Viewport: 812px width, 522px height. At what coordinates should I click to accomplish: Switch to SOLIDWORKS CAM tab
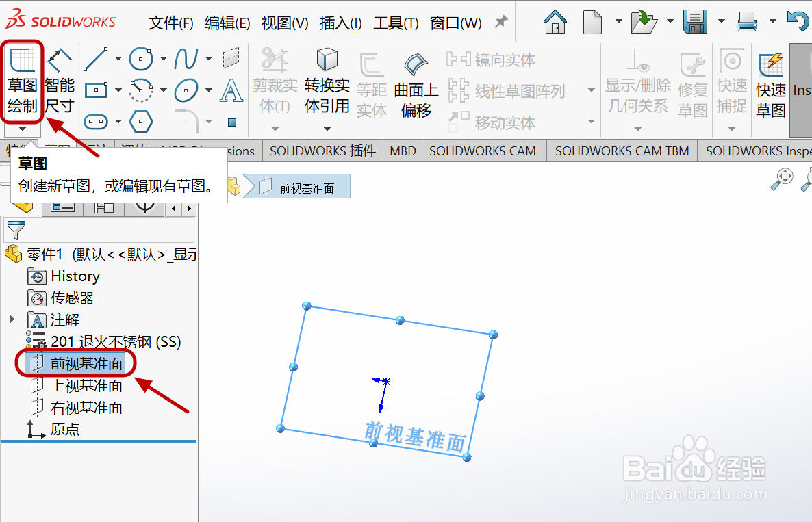483,151
